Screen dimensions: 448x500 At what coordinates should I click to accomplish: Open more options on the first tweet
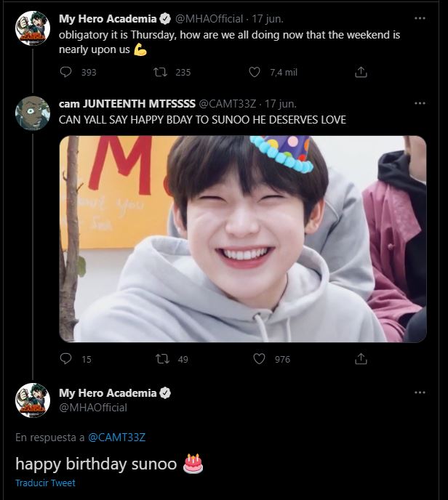(420, 18)
